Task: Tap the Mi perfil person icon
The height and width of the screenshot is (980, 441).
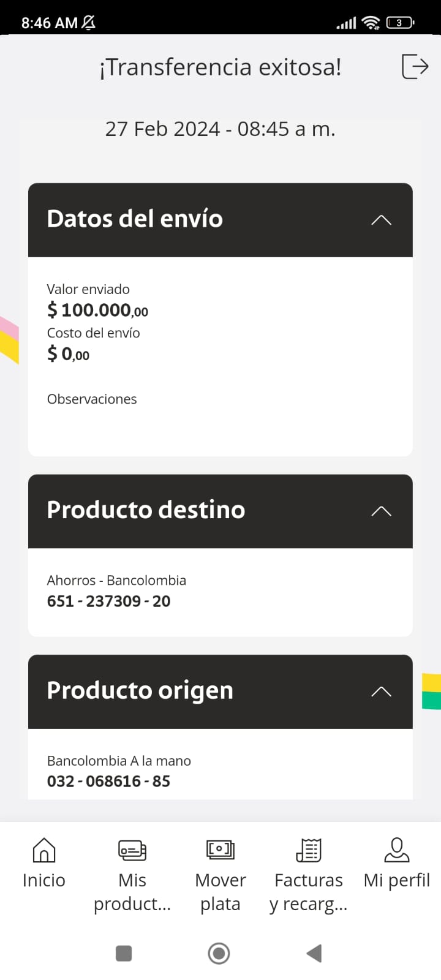Action: point(397,850)
